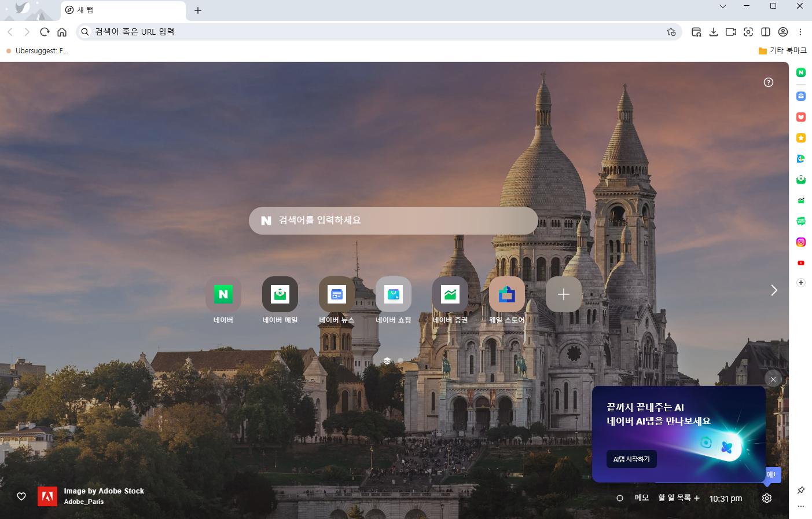Select the first shortcut page layers indicator
Image resolution: width=812 pixels, height=519 pixels.
coord(387,360)
